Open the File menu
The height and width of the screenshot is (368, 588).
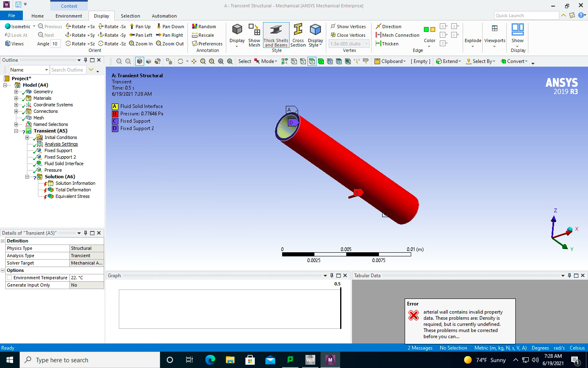pyautogui.click(x=11, y=16)
